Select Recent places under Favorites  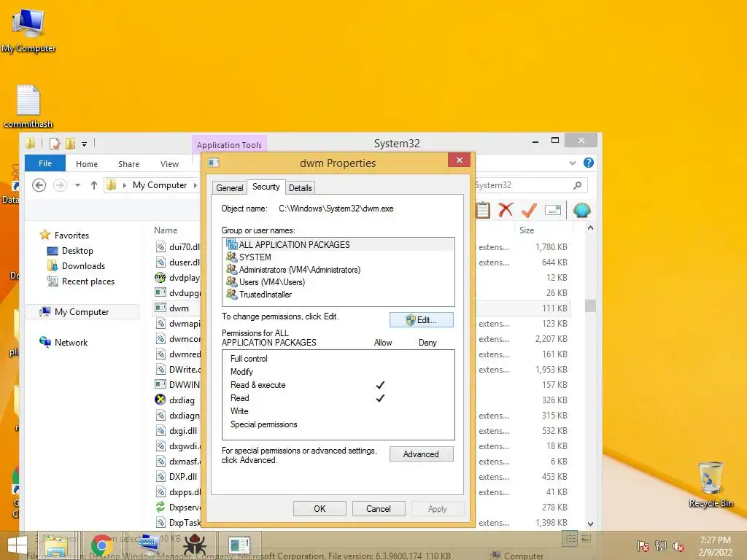tap(88, 281)
